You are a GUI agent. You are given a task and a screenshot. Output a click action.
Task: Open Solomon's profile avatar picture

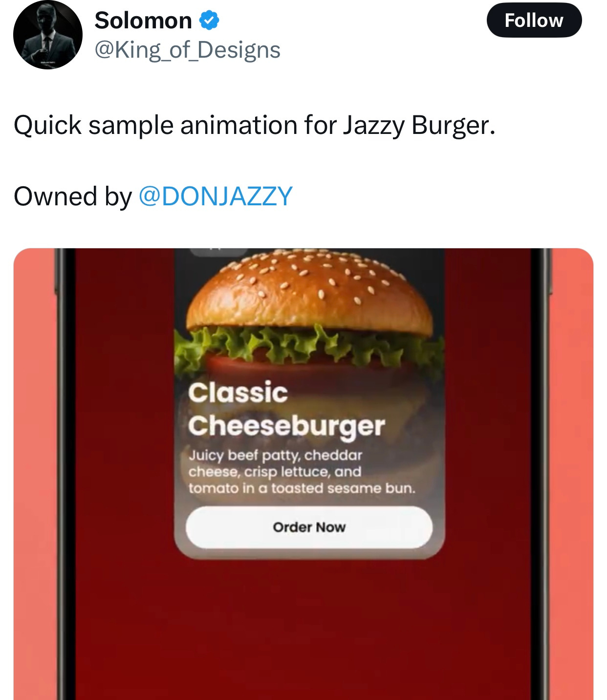coord(48,35)
